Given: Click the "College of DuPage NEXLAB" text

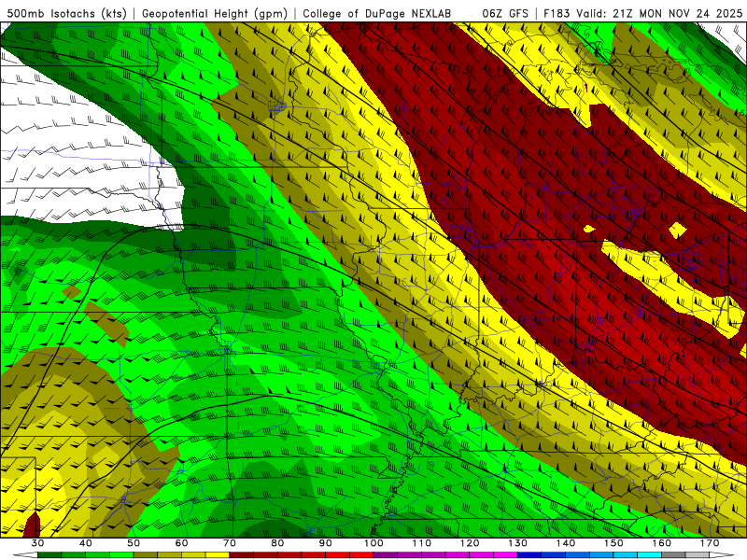Looking at the screenshot, I should pyautogui.click(x=377, y=13).
